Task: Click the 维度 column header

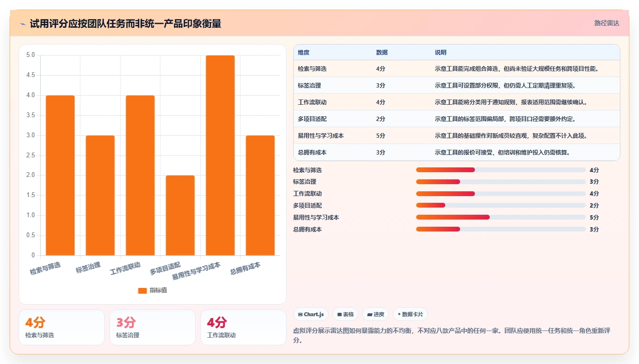Action: point(304,53)
